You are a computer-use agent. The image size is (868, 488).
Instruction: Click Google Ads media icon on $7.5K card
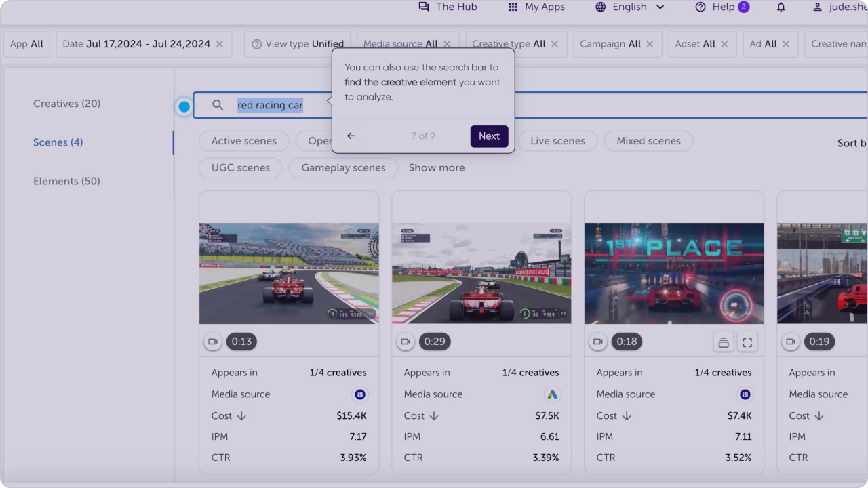pyautogui.click(x=553, y=394)
